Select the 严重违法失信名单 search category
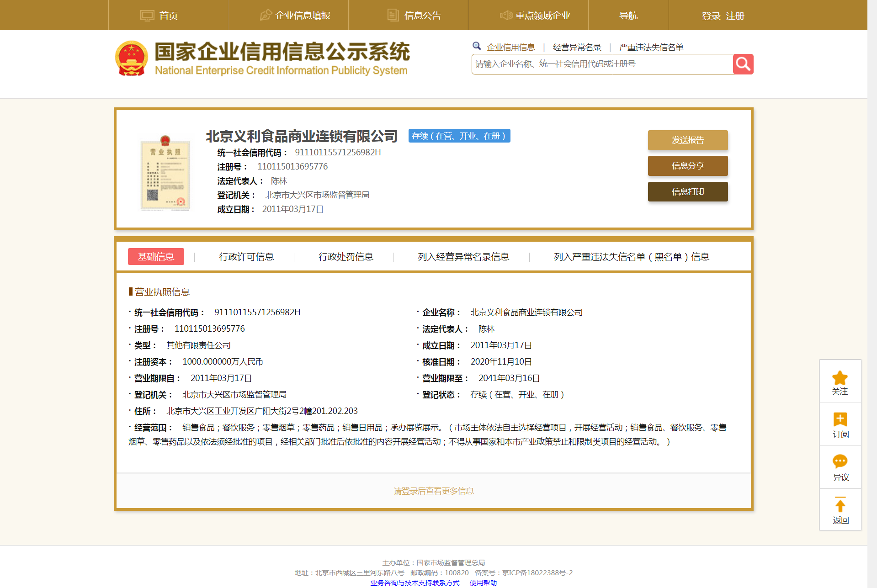The image size is (877, 588). point(651,47)
